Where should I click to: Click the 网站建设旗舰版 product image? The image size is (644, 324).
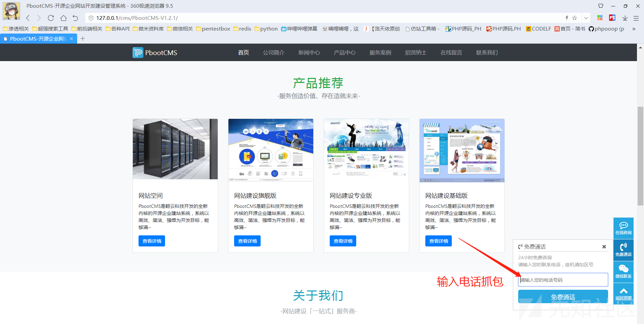(x=271, y=150)
